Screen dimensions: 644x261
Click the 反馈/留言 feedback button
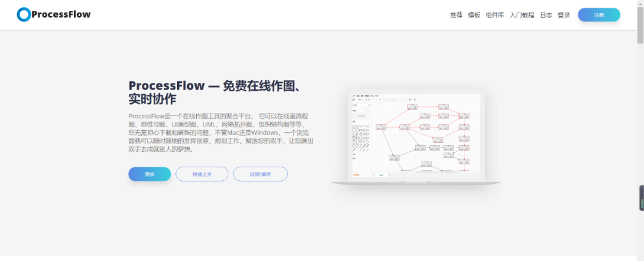click(261, 174)
